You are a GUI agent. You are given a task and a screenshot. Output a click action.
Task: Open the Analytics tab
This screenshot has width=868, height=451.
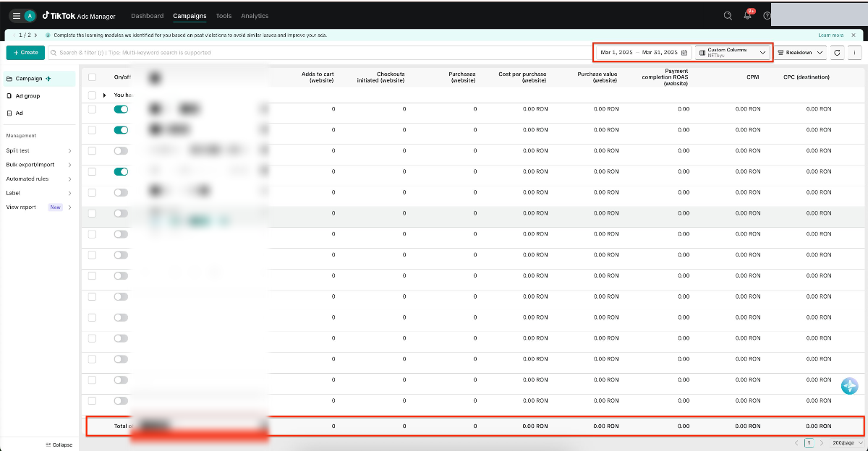(x=255, y=16)
